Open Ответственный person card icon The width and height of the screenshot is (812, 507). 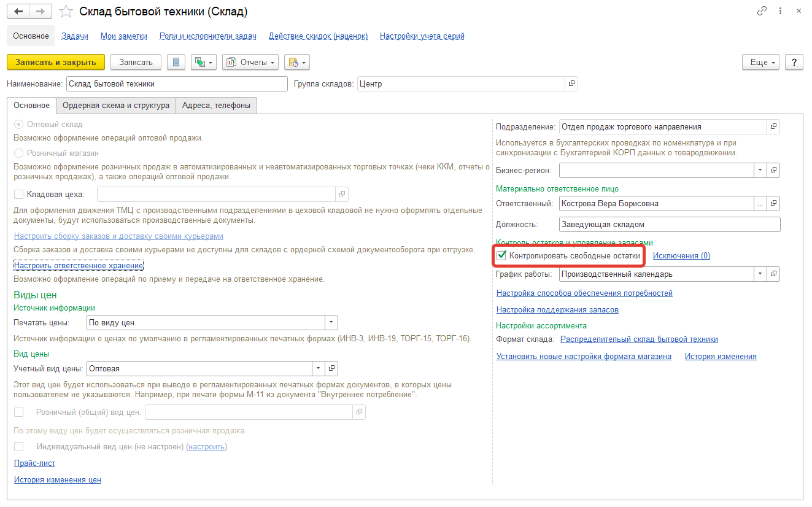(774, 204)
